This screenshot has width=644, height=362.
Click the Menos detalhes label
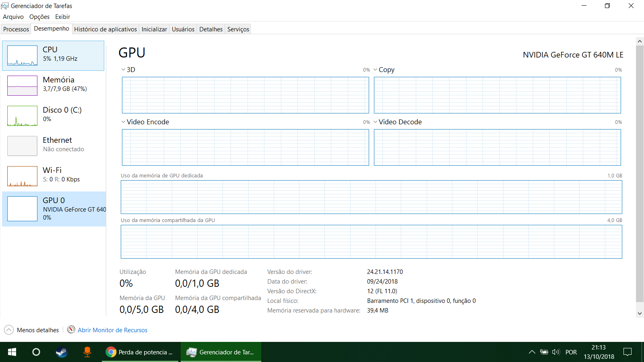38,330
